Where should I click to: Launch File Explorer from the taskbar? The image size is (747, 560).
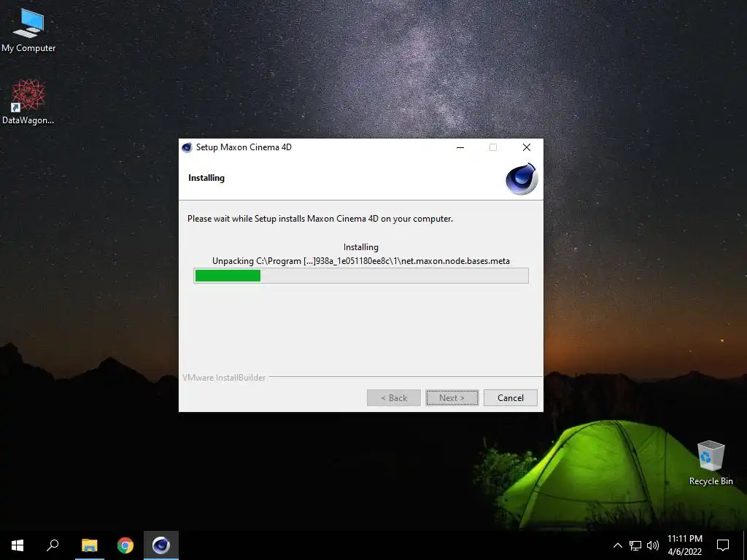pyautogui.click(x=89, y=545)
